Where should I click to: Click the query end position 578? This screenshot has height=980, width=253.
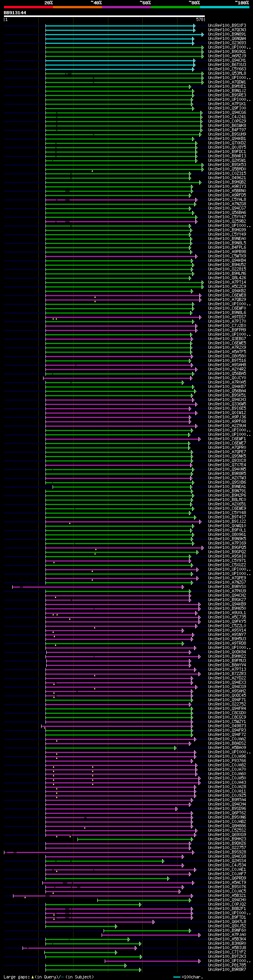tap(200, 19)
